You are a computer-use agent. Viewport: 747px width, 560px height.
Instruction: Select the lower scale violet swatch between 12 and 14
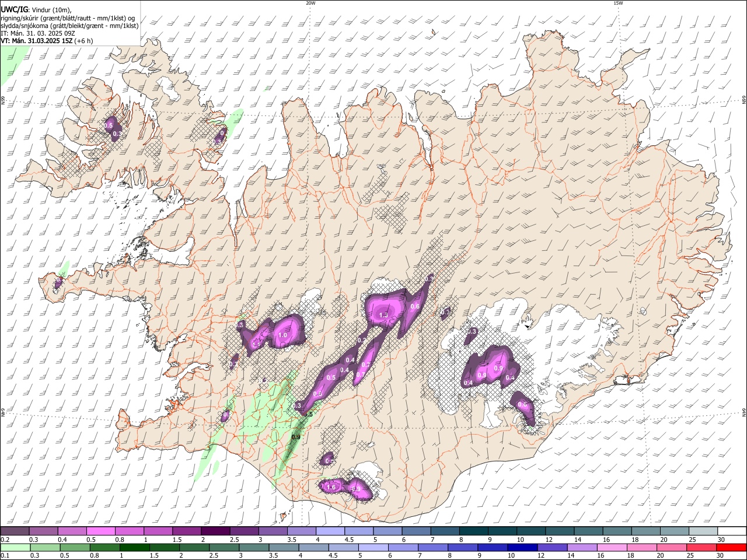tap(551, 547)
